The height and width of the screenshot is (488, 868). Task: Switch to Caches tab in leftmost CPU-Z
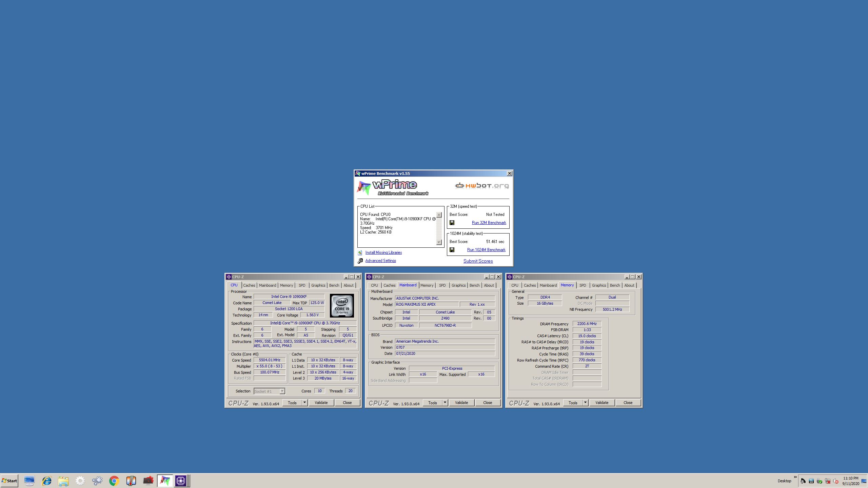249,285
